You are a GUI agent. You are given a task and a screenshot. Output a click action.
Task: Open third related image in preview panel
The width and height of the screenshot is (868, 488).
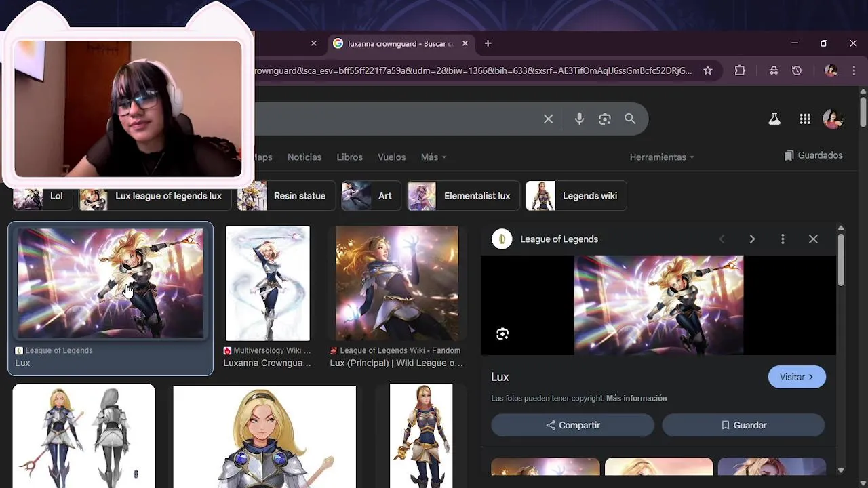click(772, 466)
